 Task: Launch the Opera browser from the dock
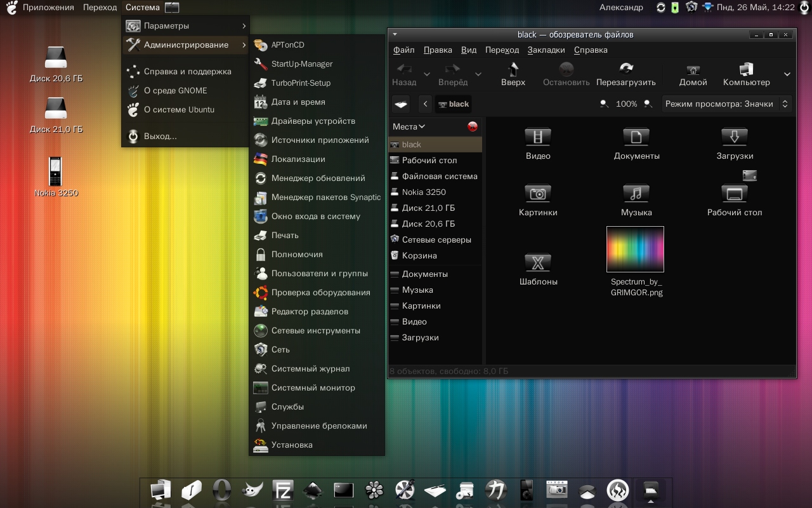click(221, 490)
